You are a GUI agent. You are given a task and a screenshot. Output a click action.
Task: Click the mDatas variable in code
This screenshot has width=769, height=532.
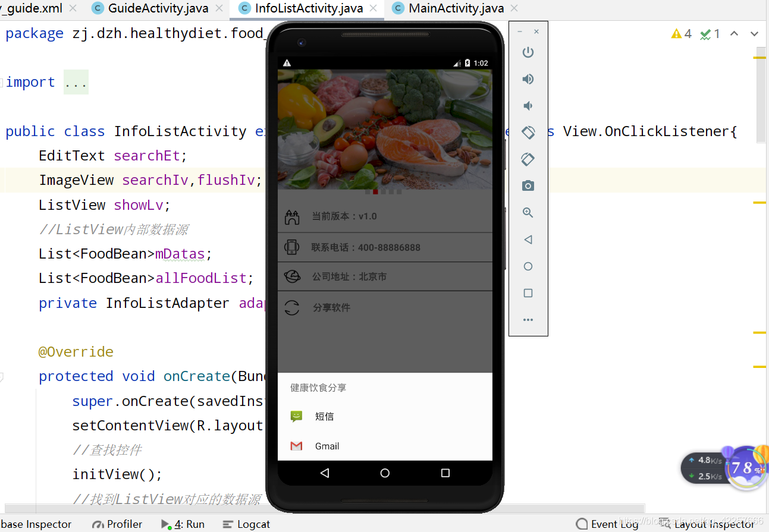tap(180, 254)
